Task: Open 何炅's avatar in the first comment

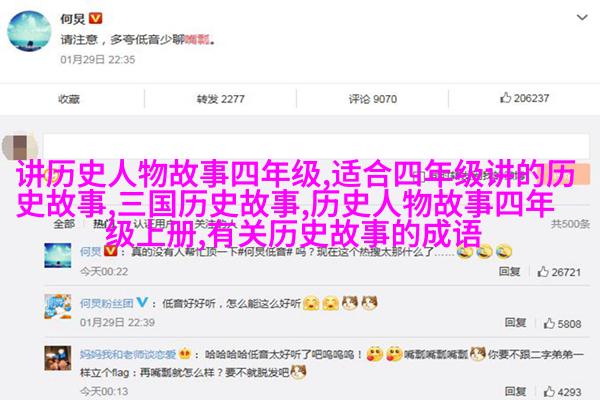Action: (x=58, y=255)
